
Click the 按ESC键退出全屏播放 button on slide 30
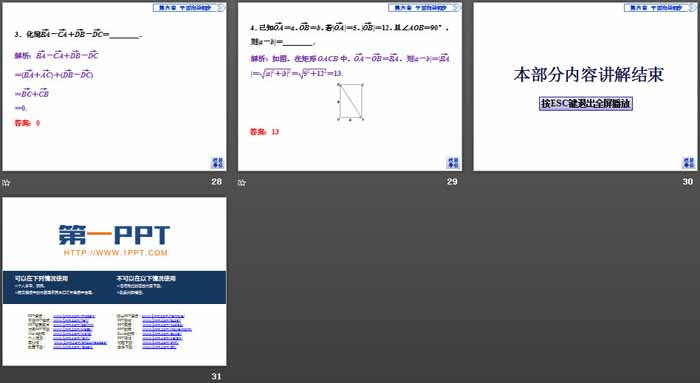(586, 103)
